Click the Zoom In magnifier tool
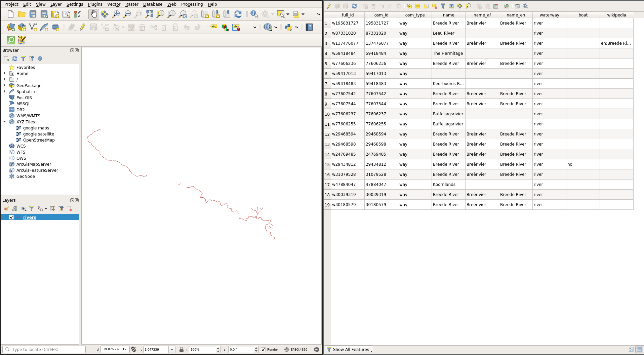The image size is (644, 355). pos(116,14)
